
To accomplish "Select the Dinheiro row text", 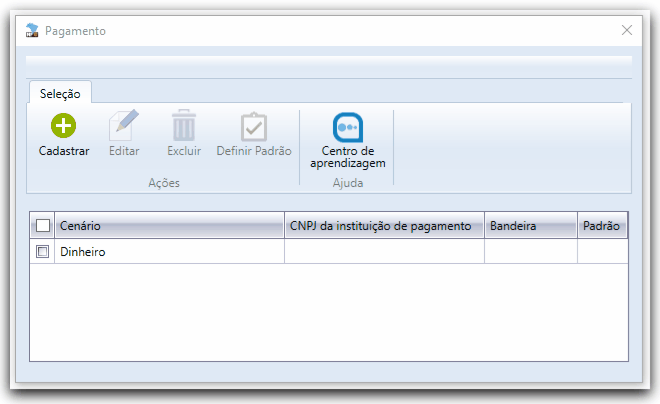I will [x=83, y=252].
